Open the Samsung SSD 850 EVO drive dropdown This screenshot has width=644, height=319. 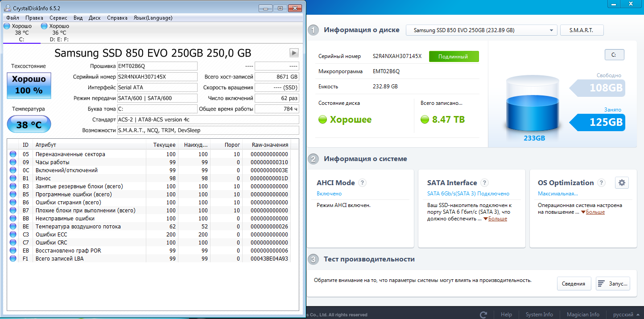482,30
